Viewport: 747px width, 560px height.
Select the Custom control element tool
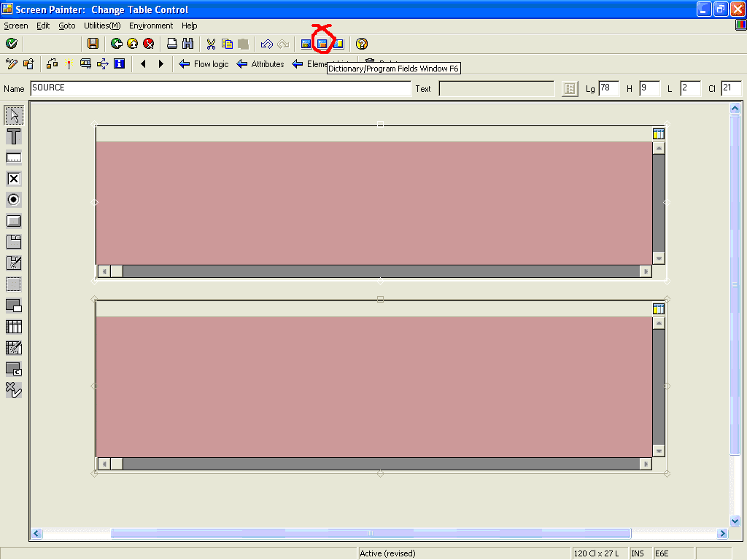coord(13,369)
